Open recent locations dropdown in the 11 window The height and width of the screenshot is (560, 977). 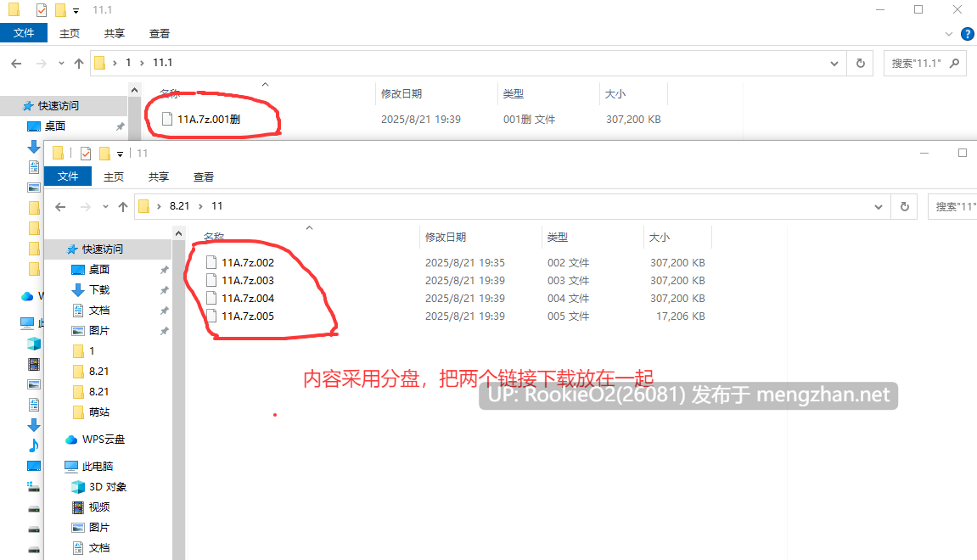tap(105, 207)
